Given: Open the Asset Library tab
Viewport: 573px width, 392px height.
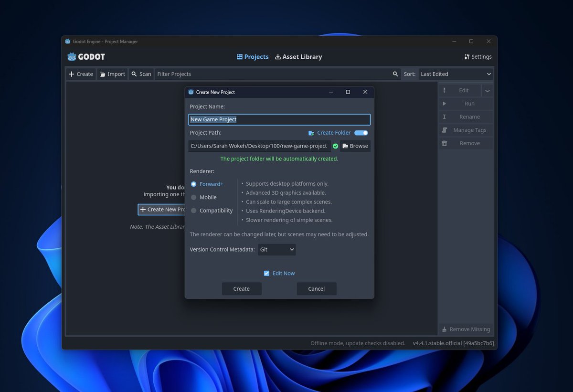Looking at the screenshot, I should (298, 57).
